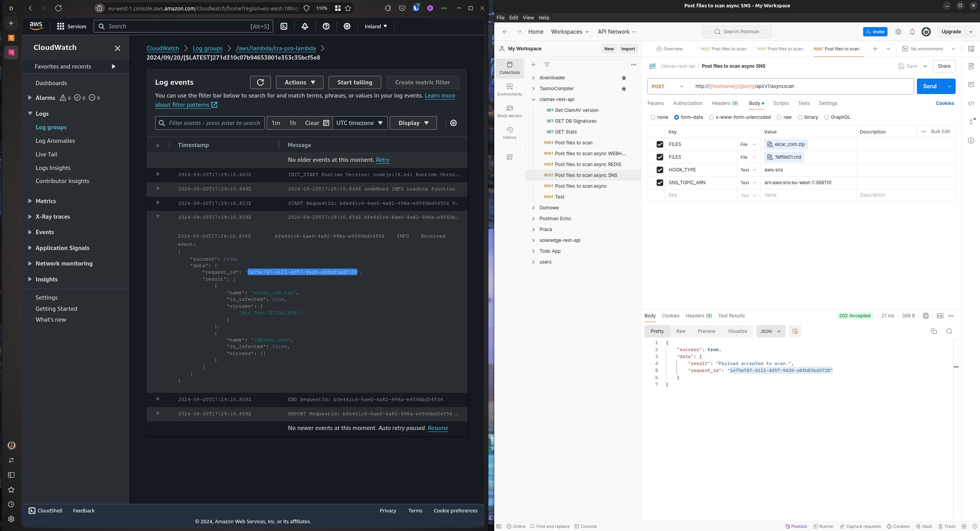Open the Scripts request tab
The height and width of the screenshot is (531, 980).
click(x=781, y=103)
